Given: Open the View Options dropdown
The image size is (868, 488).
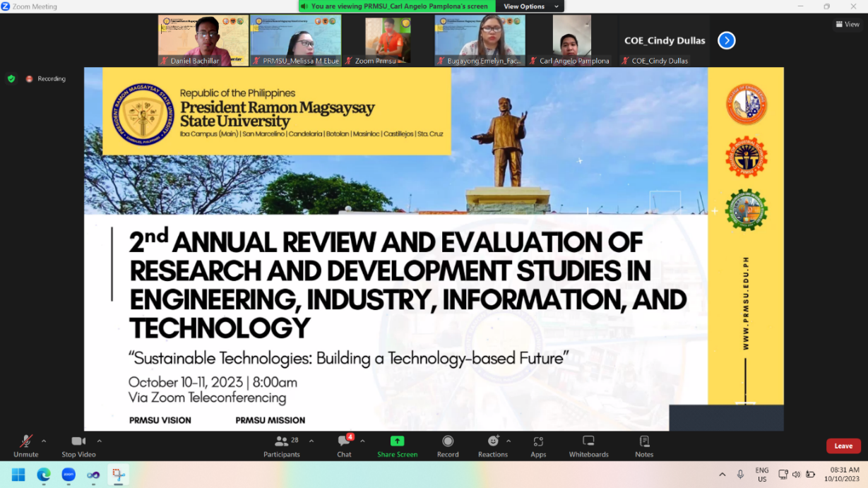Looking at the screenshot, I should (x=528, y=6).
